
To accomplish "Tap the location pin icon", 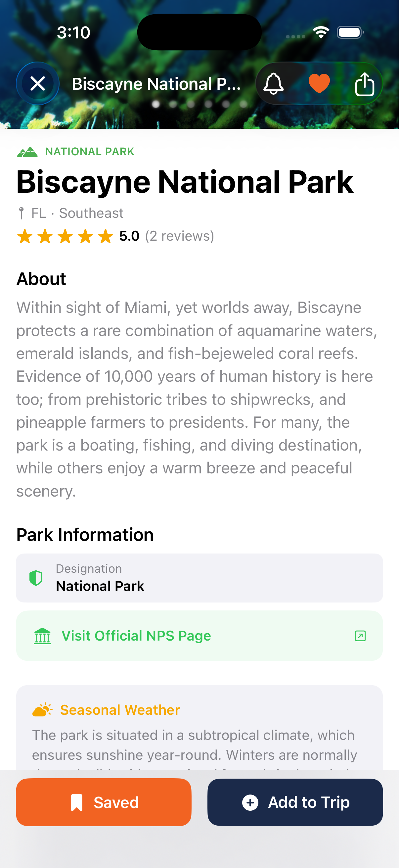I will click(x=21, y=213).
